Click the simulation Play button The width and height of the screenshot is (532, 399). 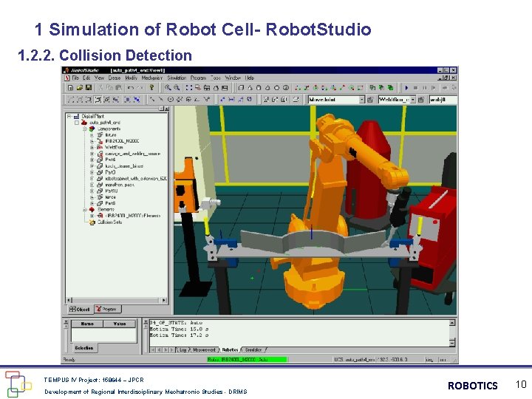(406, 87)
